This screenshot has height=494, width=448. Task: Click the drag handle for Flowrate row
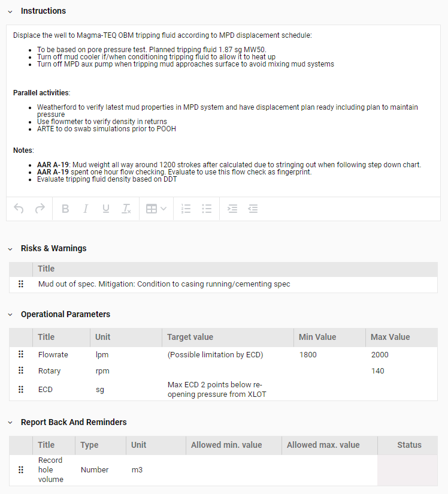point(21,355)
